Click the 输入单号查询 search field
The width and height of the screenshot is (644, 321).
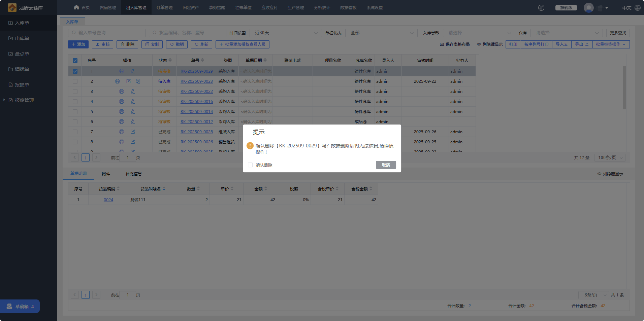tap(107, 33)
